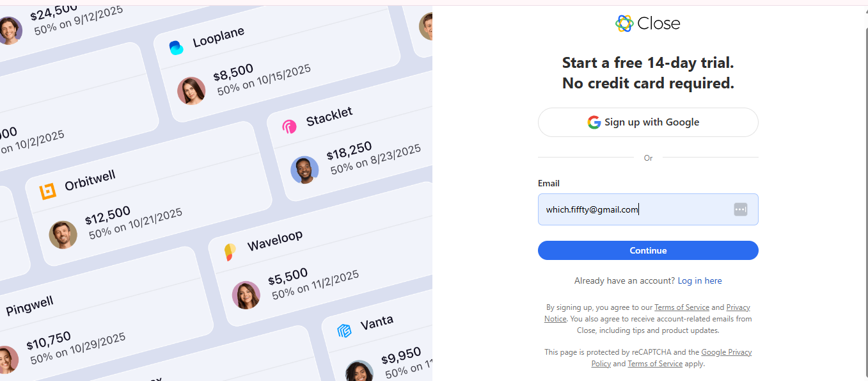Image resolution: width=868 pixels, height=381 pixels.
Task: Click the Close logo icon
Action: point(624,24)
